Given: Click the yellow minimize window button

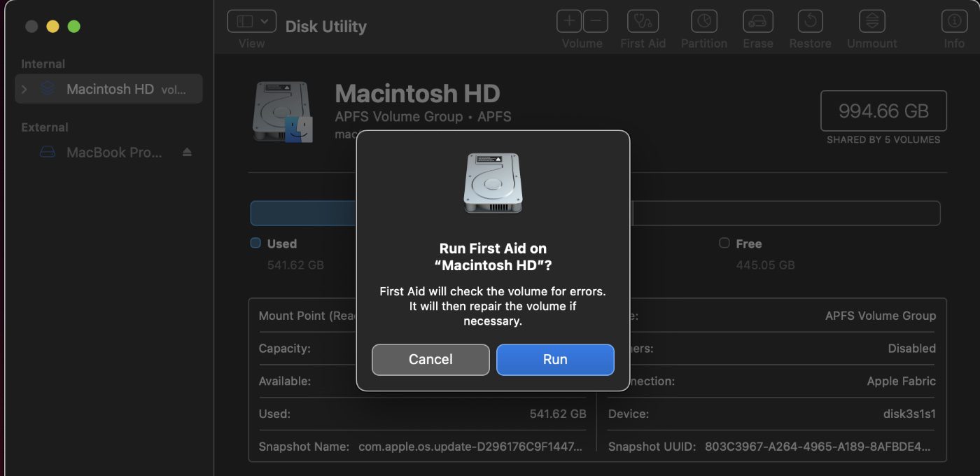Looking at the screenshot, I should 52,27.
